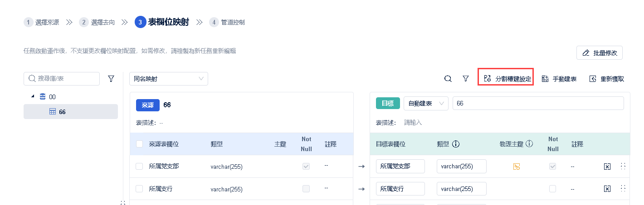
Task: Check the source 所属支行 row checkbox
Action: coord(139,189)
